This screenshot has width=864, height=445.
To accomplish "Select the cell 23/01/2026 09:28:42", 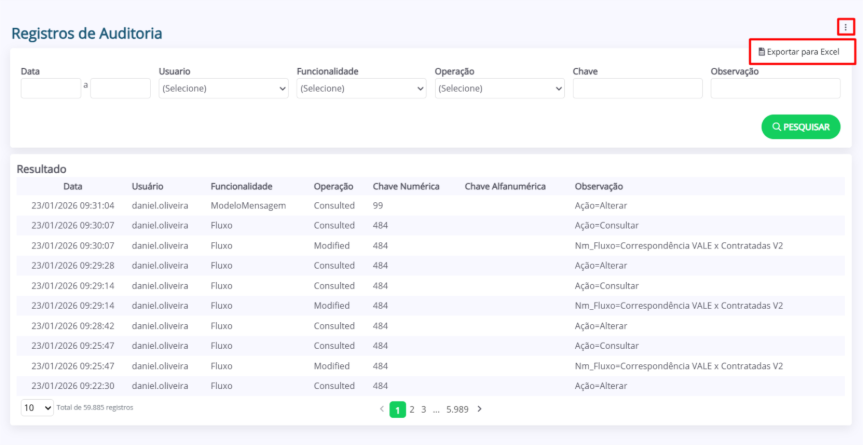I will (x=73, y=325).
